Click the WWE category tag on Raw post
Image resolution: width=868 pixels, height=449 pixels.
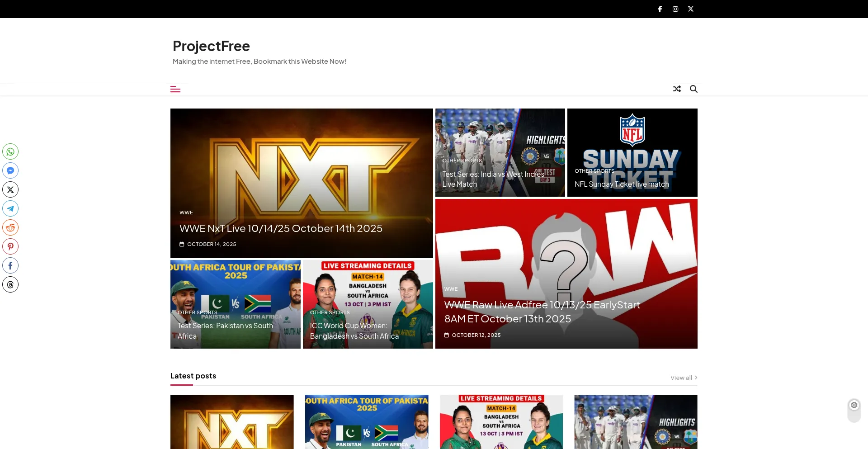451,289
